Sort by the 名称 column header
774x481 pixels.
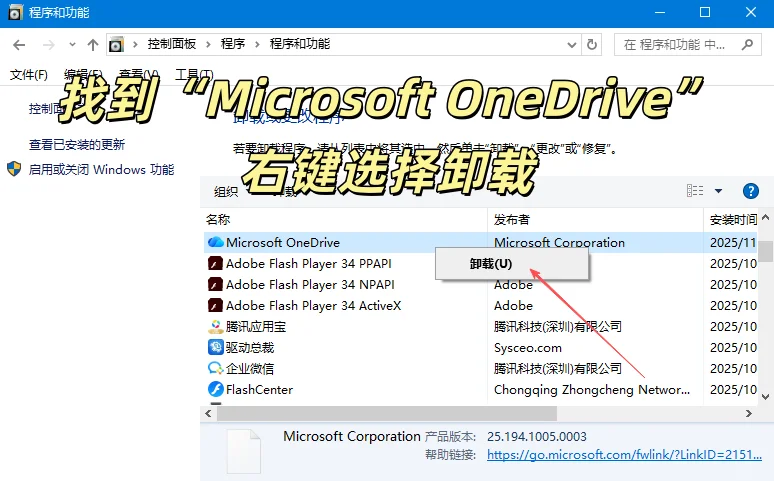(218, 220)
